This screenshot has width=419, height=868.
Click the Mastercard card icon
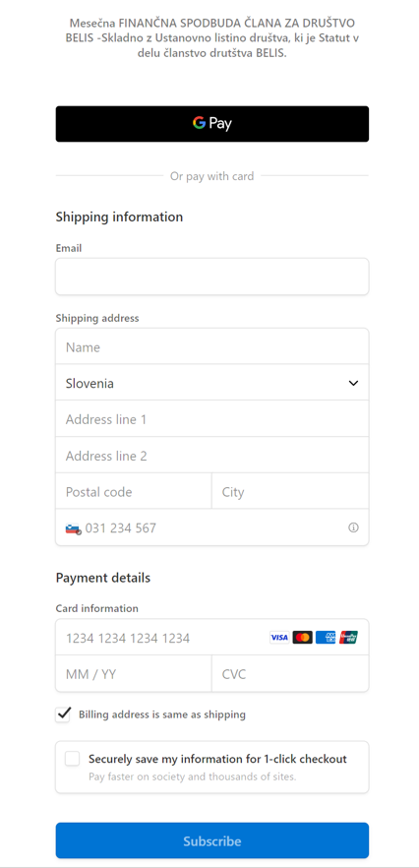pyautogui.click(x=303, y=638)
